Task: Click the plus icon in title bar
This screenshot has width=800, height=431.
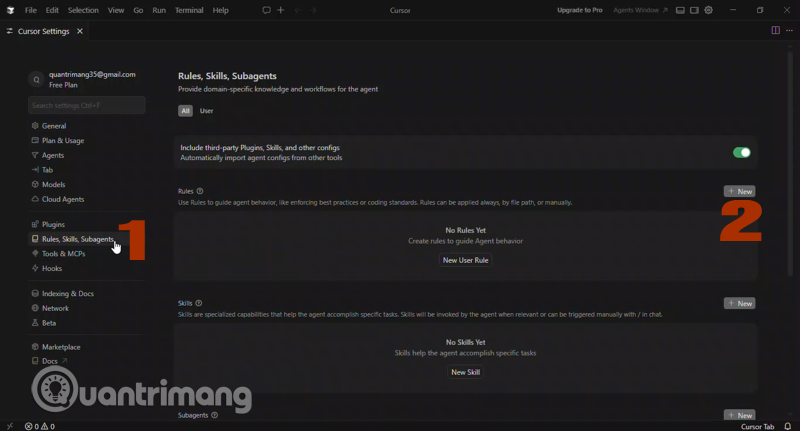Action: [x=281, y=10]
